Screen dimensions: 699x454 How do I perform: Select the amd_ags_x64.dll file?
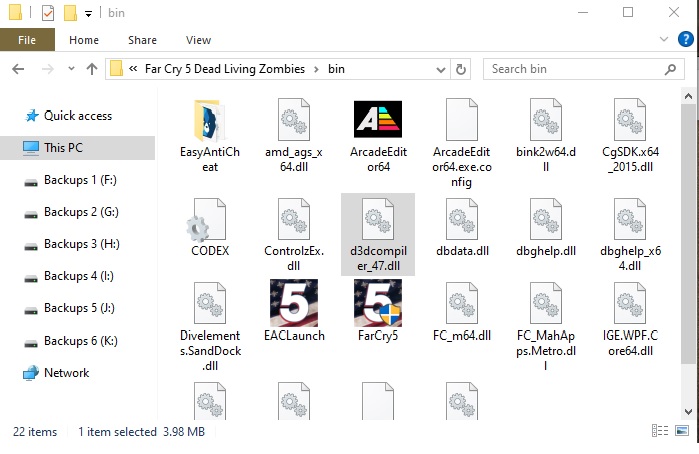[x=294, y=136]
